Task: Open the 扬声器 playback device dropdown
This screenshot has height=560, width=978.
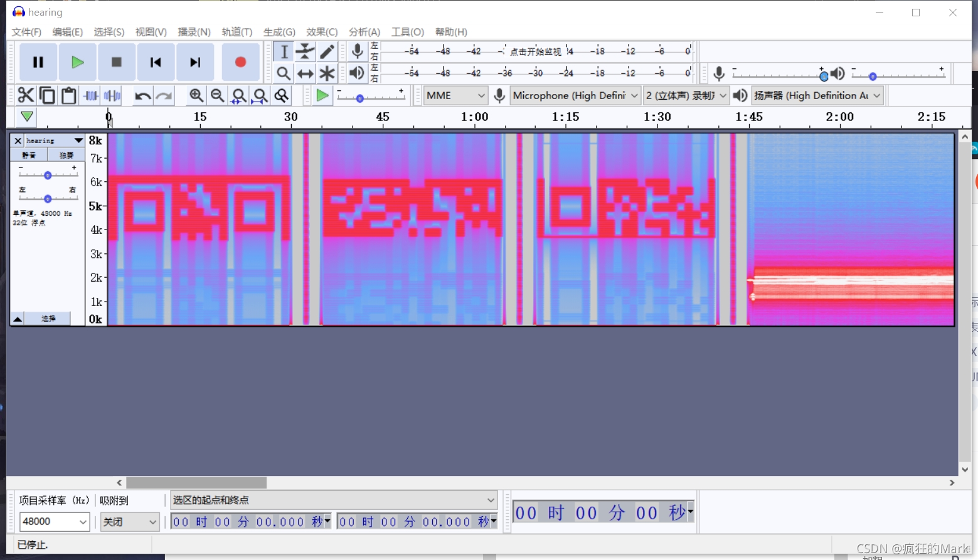Action: [x=817, y=95]
